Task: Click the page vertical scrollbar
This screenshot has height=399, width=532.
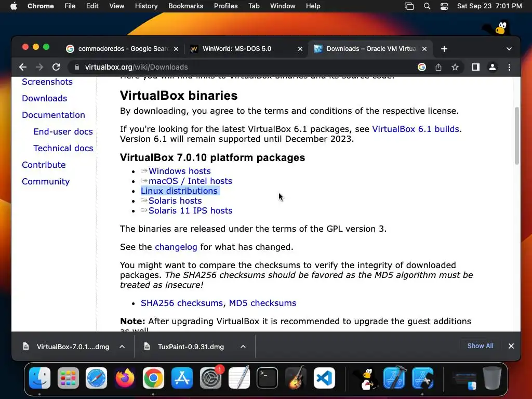Action: 517,136
